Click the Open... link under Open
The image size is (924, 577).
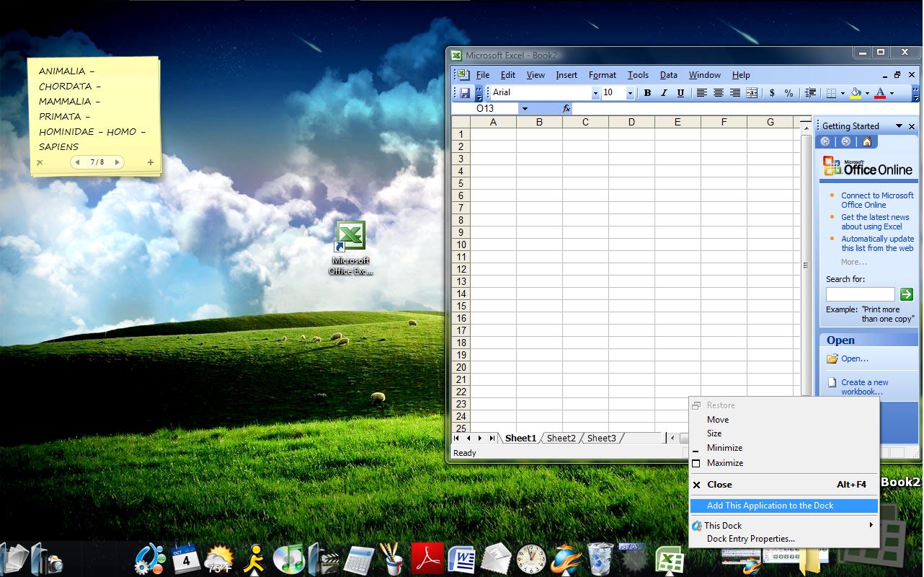click(x=855, y=358)
